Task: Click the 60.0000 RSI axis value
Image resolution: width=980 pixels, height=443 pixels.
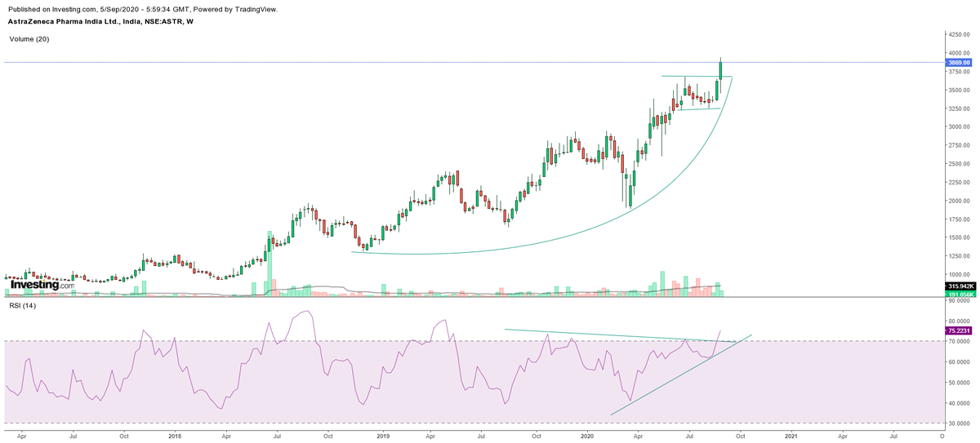Action: [959, 361]
